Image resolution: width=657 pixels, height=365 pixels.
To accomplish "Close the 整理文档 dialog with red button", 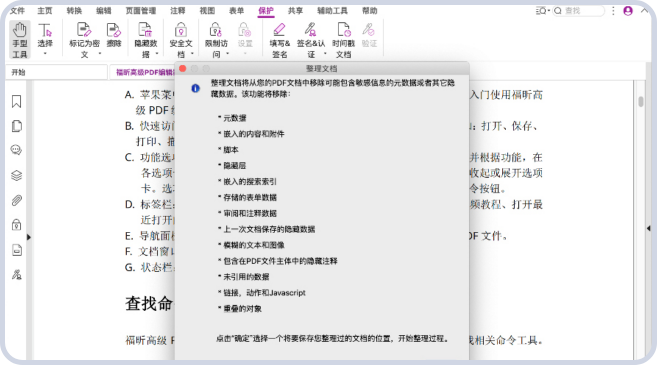I will pos(183,68).
